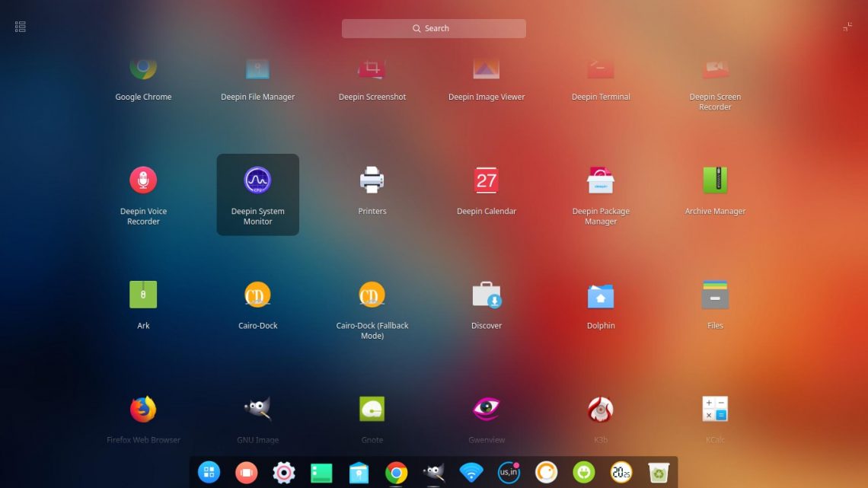Click GIMP icon in the dock
This screenshot has height=488, width=868.
(x=433, y=472)
